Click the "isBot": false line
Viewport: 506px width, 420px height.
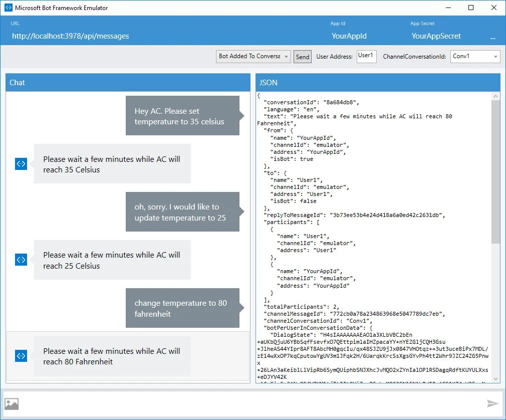(294, 201)
